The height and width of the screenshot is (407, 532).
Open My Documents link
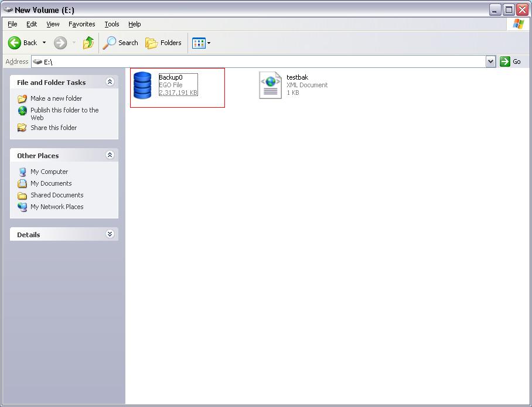(x=51, y=183)
